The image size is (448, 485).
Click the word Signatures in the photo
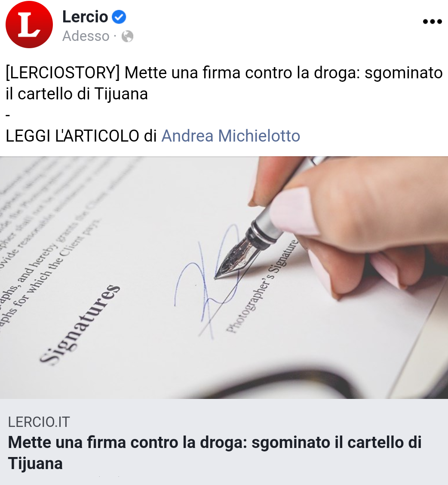(80, 324)
